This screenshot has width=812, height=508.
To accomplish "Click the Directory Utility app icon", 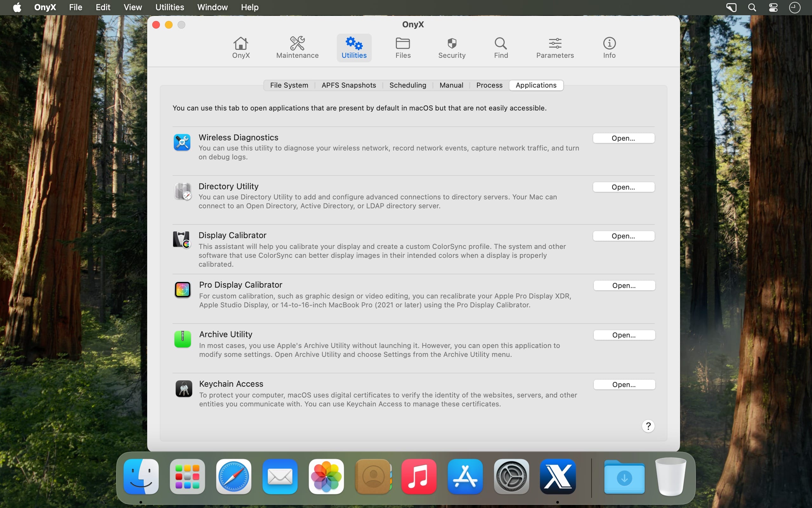I will 182,191.
